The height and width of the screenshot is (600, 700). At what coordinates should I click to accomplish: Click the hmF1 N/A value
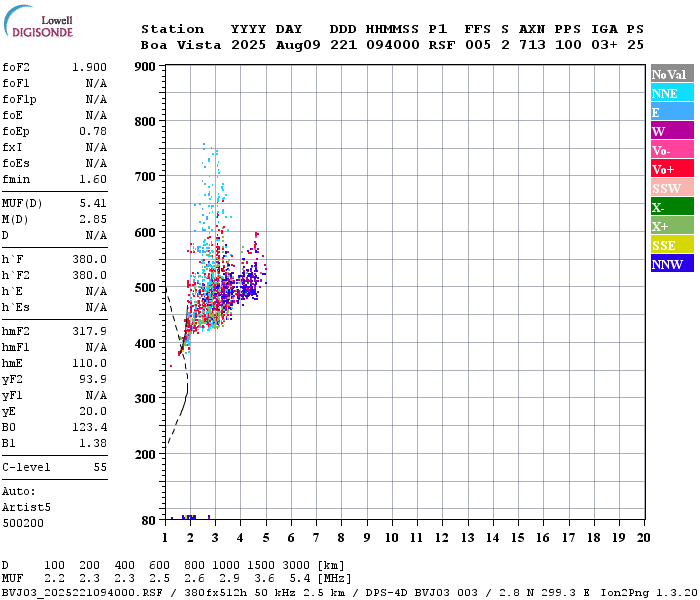click(x=96, y=348)
